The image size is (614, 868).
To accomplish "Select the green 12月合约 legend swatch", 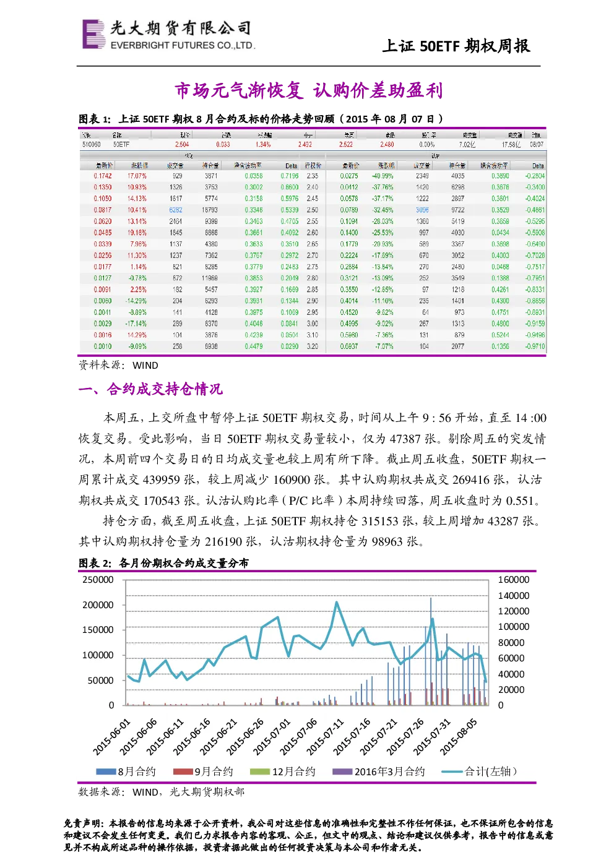I will click(x=260, y=771).
